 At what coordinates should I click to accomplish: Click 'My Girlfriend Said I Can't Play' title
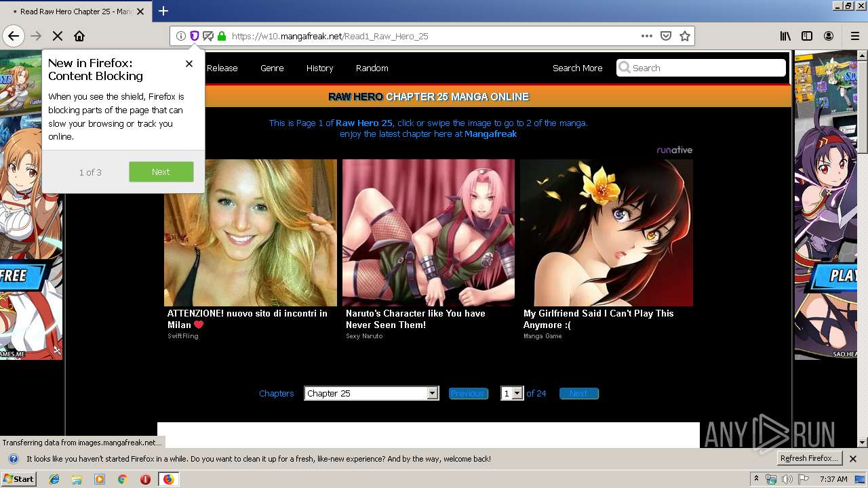pos(599,319)
